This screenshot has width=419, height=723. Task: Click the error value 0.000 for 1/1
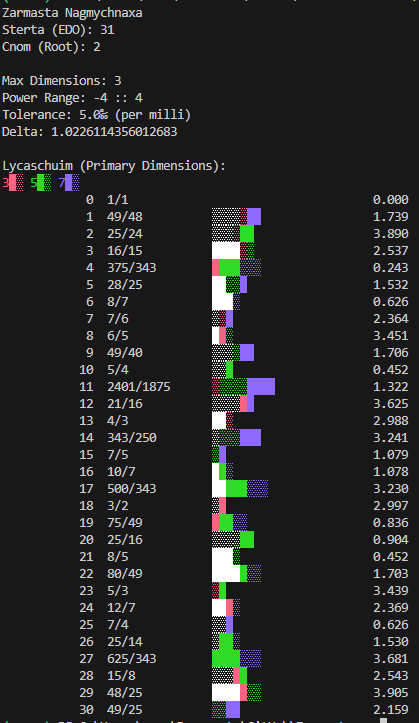pos(390,200)
